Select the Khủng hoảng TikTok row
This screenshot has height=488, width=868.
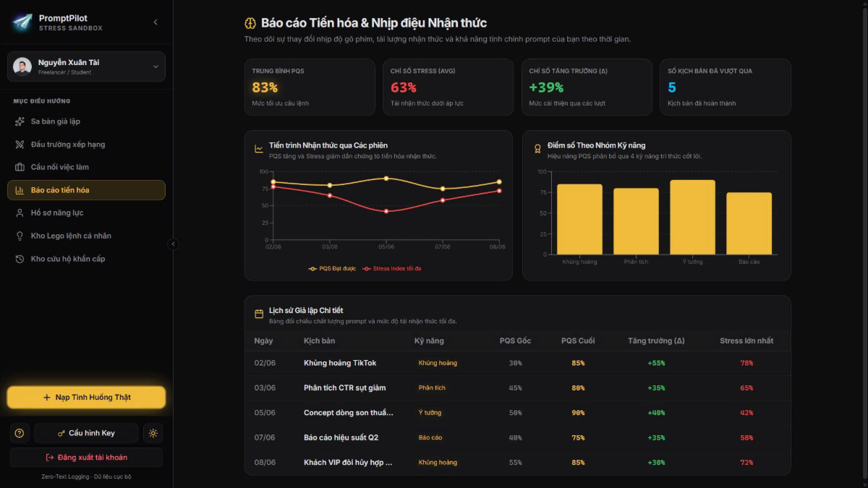tap(517, 363)
